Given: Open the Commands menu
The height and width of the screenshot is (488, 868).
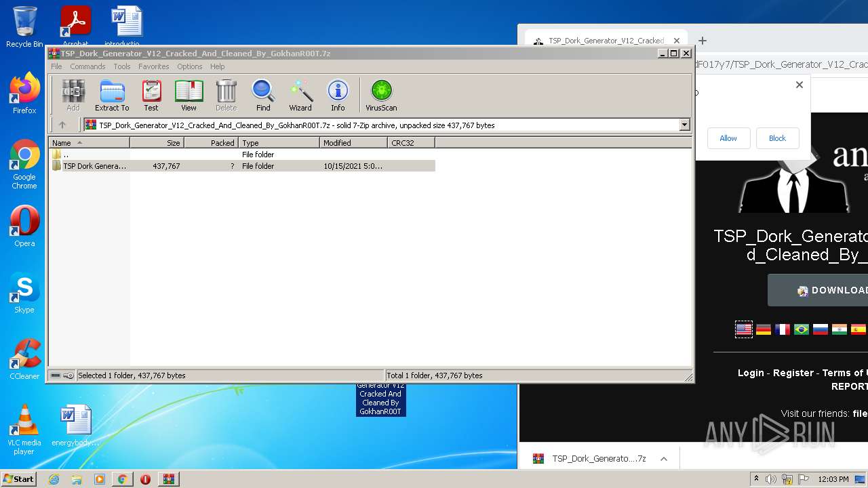Looking at the screenshot, I should [x=87, y=66].
